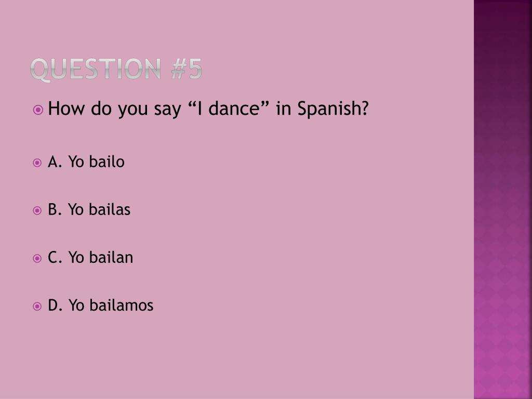The width and height of the screenshot is (532, 399).
Task: Click the bullet icon beside answer C
Action: coord(37,259)
